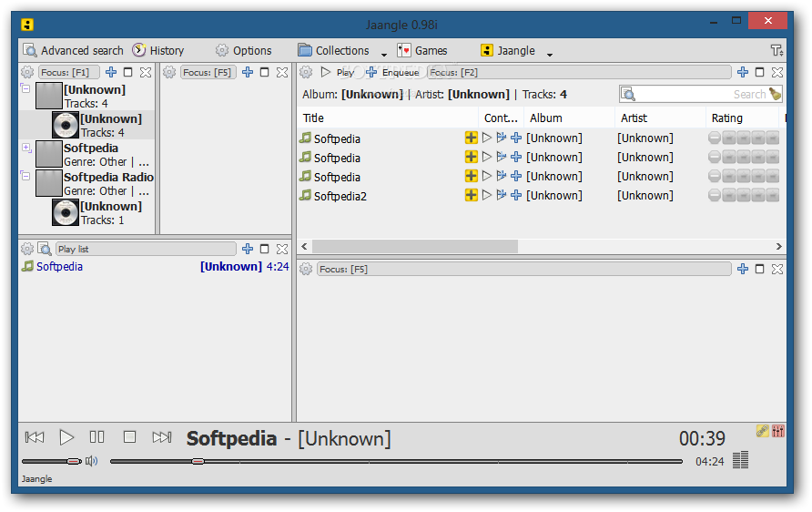Screen dimensions: 812x512
Task: Open gear settings of Play list pane
Action: click(x=27, y=249)
